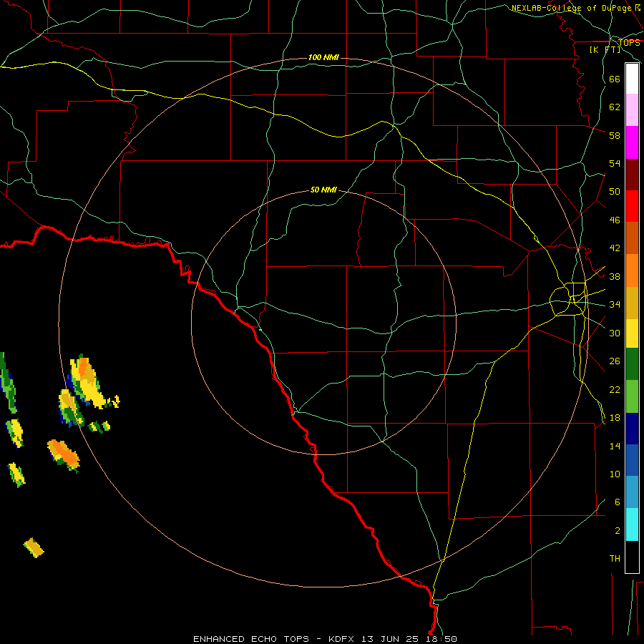Click the legend value "34"
The height and width of the screenshot is (644, 644).
point(615,305)
